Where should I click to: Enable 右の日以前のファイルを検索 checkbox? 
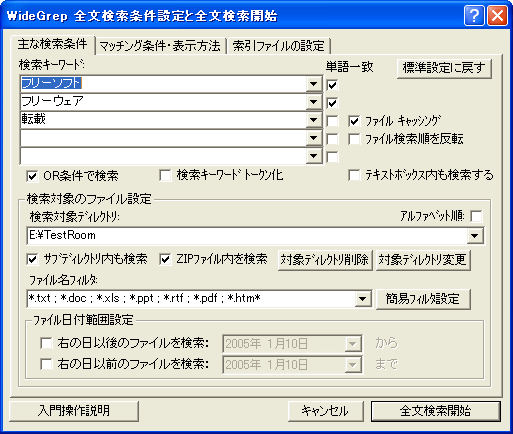click(46, 364)
